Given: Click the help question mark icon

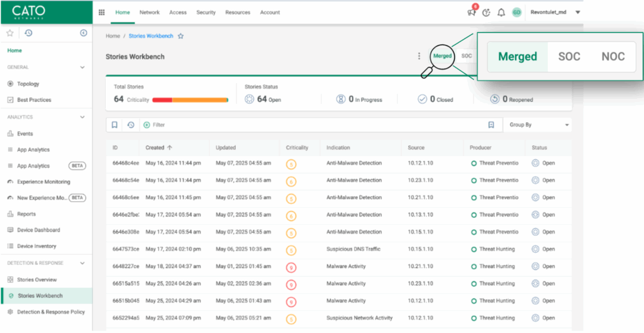Looking at the screenshot, I should coord(486,12).
